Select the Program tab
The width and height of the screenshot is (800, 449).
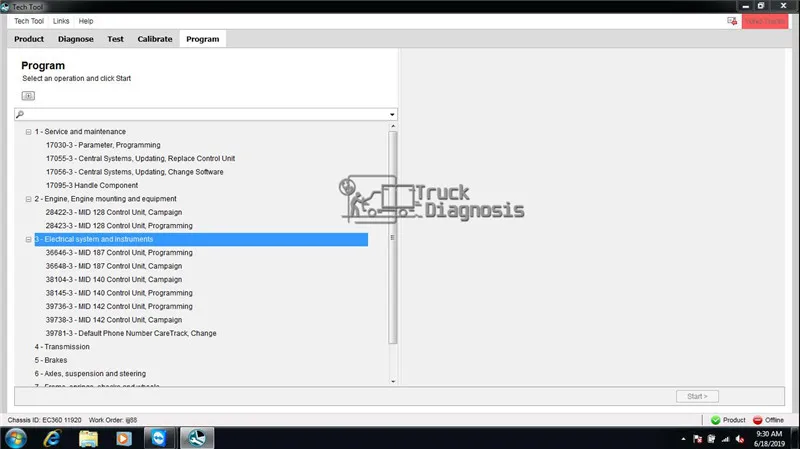point(203,39)
